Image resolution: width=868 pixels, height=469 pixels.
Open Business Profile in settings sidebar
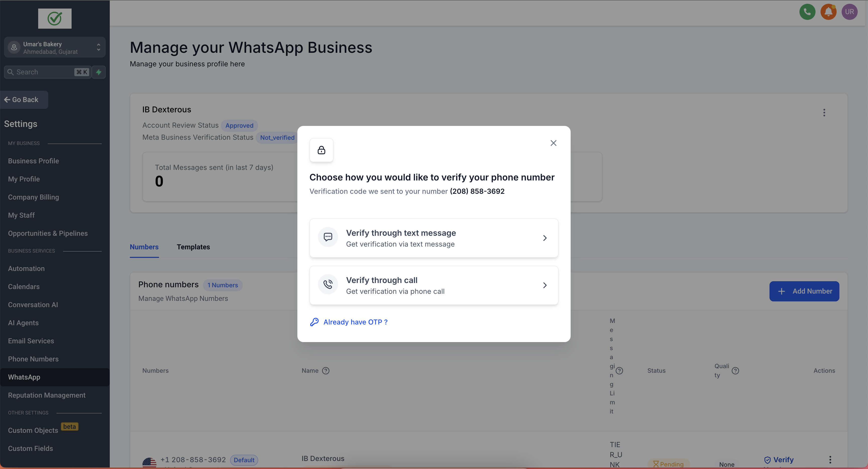(33, 161)
